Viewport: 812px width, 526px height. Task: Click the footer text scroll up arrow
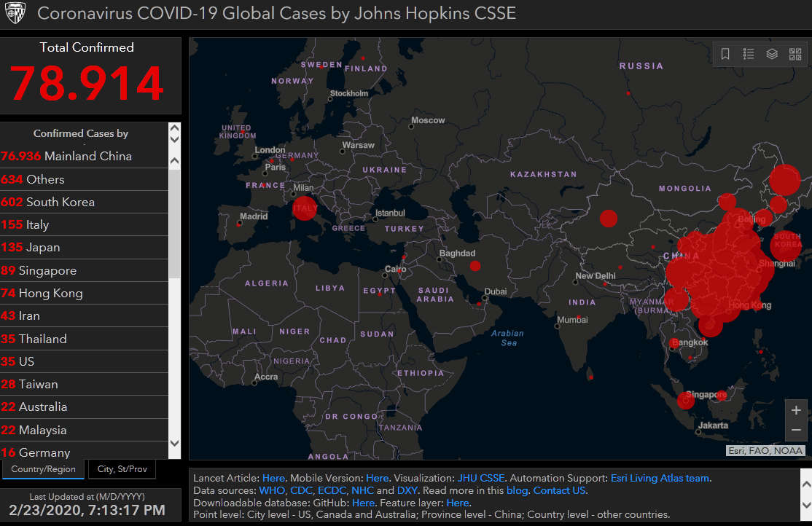[806, 484]
